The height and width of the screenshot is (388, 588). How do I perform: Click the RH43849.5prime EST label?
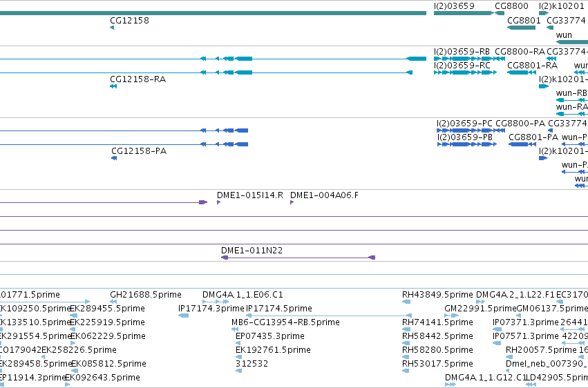pyautogui.click(x=437, y=295)
